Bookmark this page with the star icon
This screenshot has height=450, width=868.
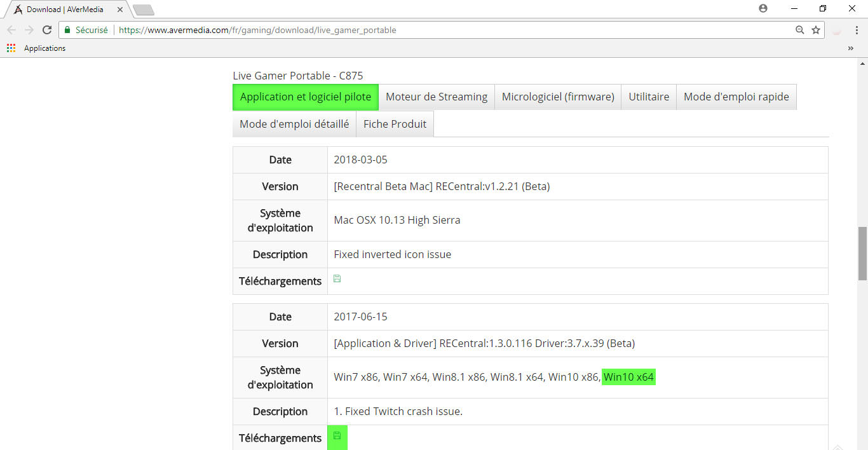[816, 30]
